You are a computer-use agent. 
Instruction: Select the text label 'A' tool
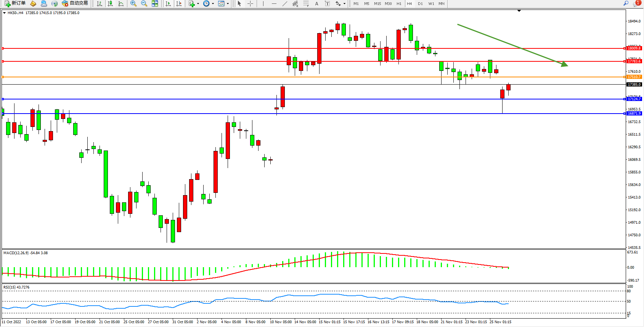point(316,3)
